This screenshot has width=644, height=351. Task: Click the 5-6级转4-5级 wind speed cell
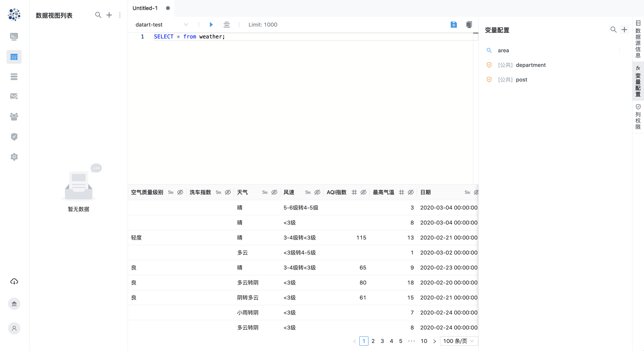301,208
